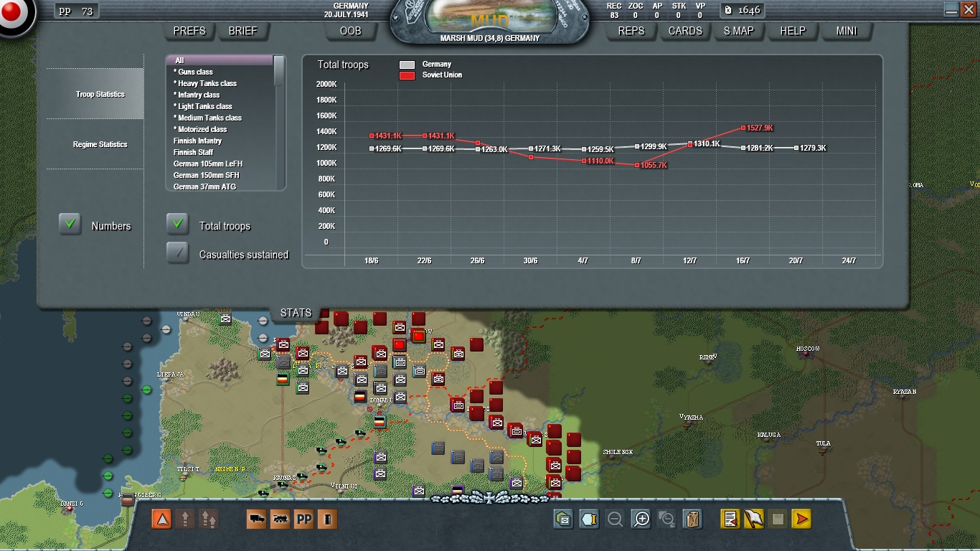Click the greyed double magnifier zoom icon

pos(666,519)
